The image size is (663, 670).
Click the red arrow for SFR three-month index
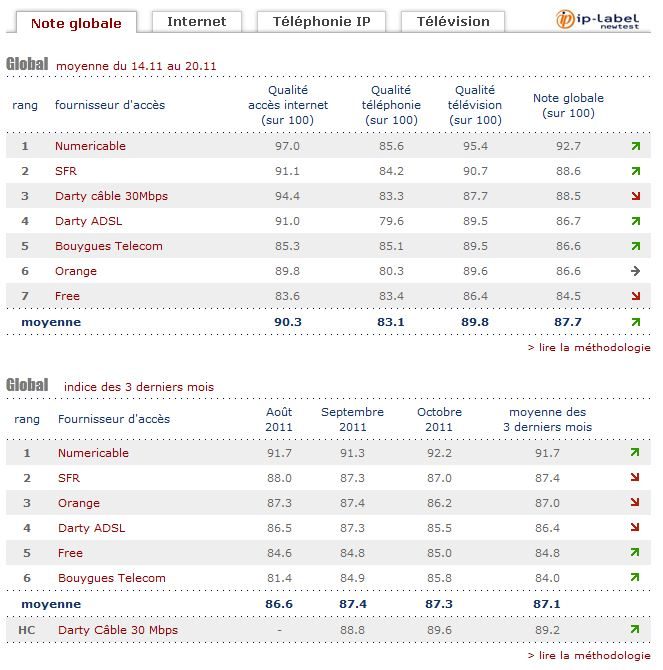click(635, 479)
